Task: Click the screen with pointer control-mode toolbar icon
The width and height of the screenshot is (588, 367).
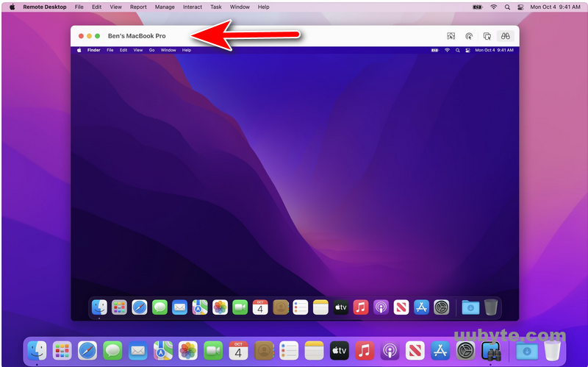Action: pyautogui.click(x=451, y=36)
